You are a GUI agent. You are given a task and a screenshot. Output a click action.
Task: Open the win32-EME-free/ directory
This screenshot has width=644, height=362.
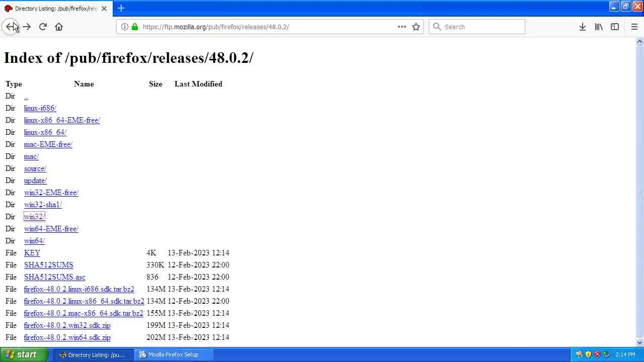[51, 193]
